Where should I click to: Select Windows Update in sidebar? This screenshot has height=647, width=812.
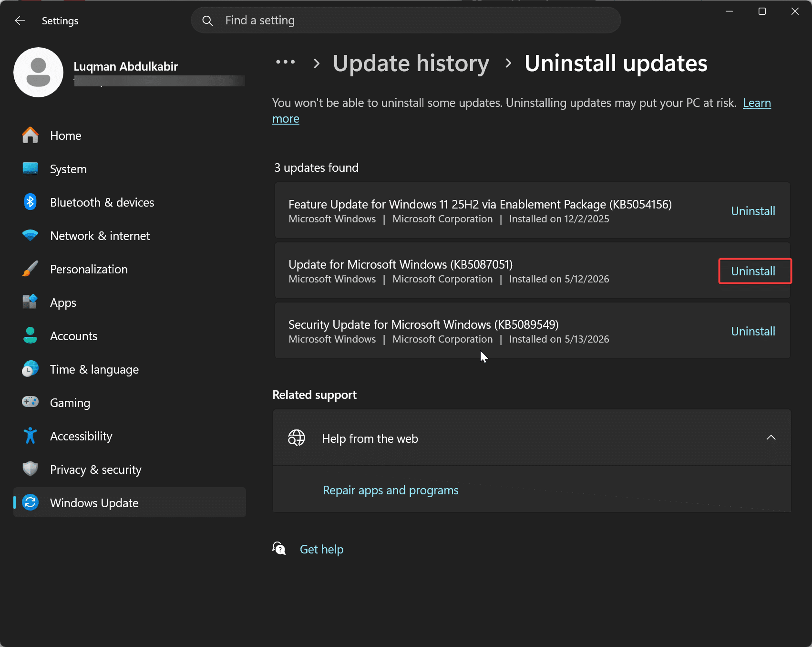[x=130, y=502]
